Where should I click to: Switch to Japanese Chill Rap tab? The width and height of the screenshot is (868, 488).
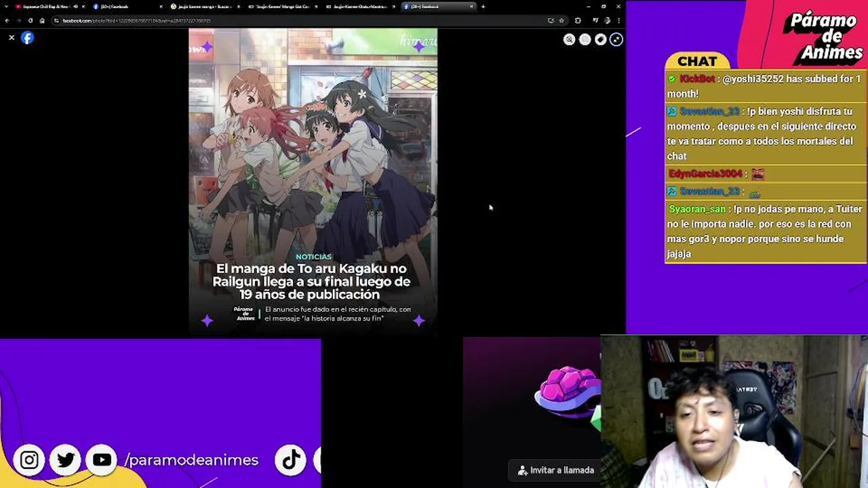[x=49, y=7]
